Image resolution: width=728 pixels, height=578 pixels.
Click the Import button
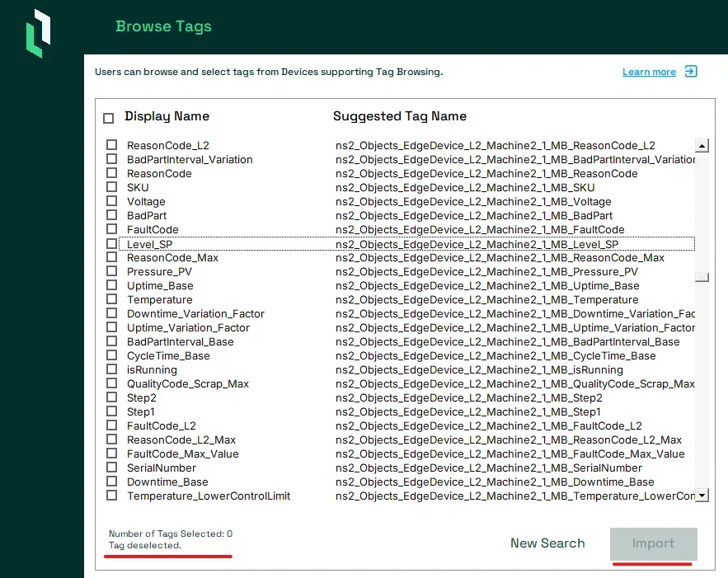coord(653,543)
